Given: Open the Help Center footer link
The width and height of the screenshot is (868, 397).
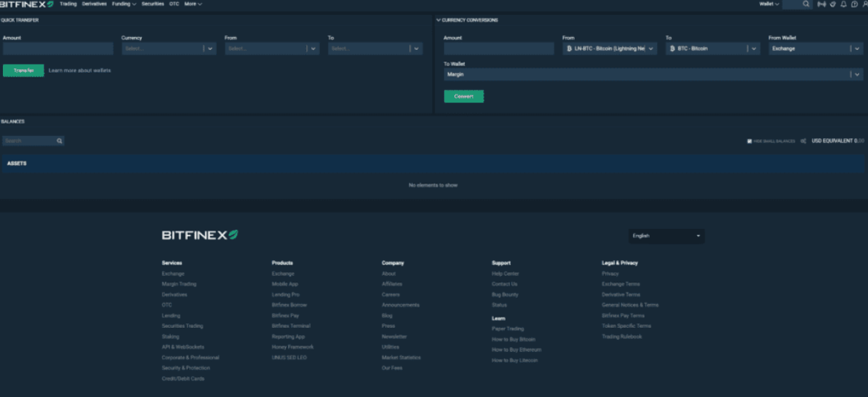Looking at the screenshot, I should 506,274.
